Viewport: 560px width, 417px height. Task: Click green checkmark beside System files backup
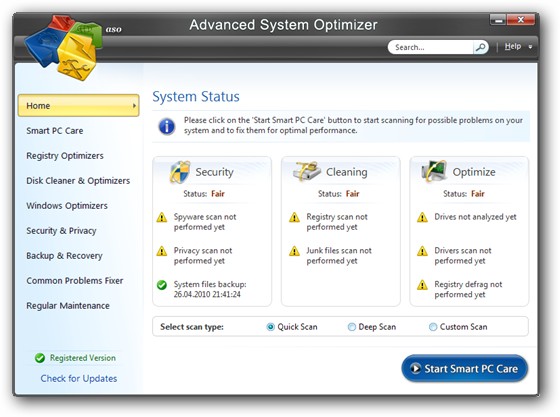(162, 285)
